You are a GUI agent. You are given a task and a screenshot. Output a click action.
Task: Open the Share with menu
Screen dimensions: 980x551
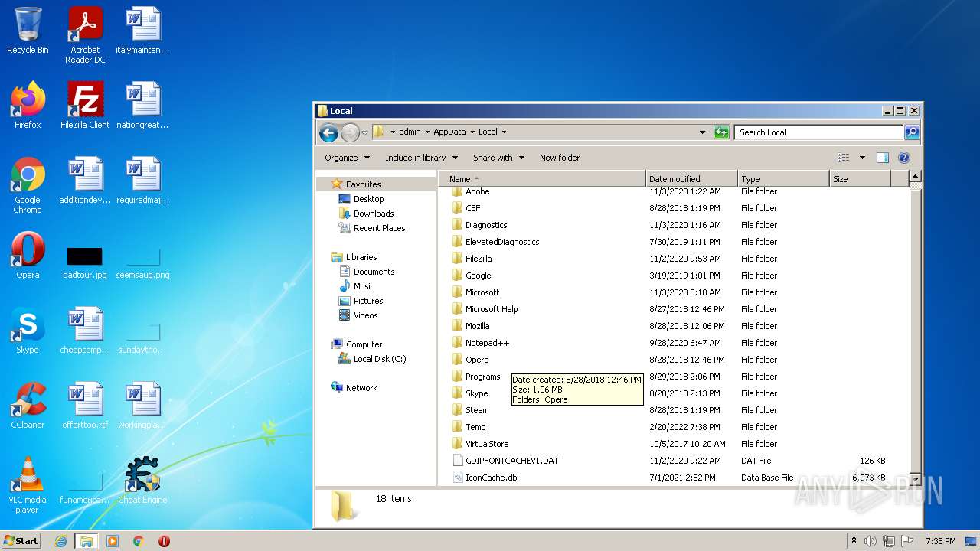tap(498, 158)
